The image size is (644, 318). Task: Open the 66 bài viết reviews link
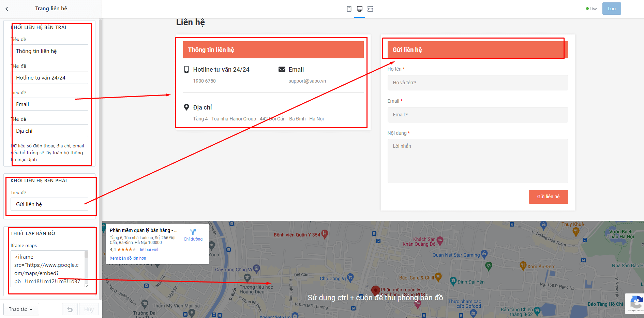[149, 250]
